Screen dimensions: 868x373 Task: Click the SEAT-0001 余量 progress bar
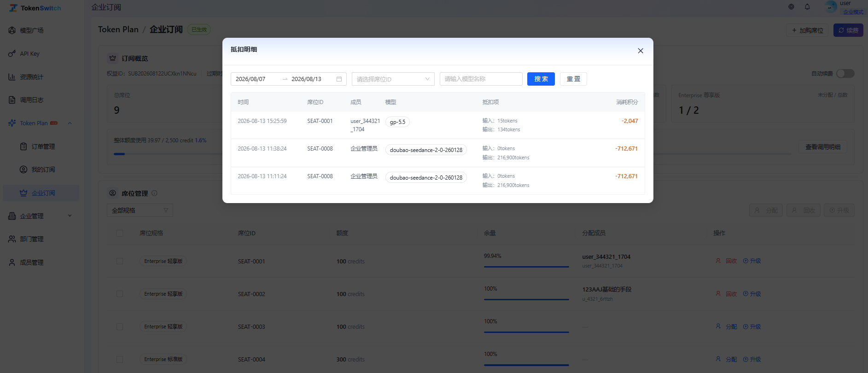coord(526,267)
